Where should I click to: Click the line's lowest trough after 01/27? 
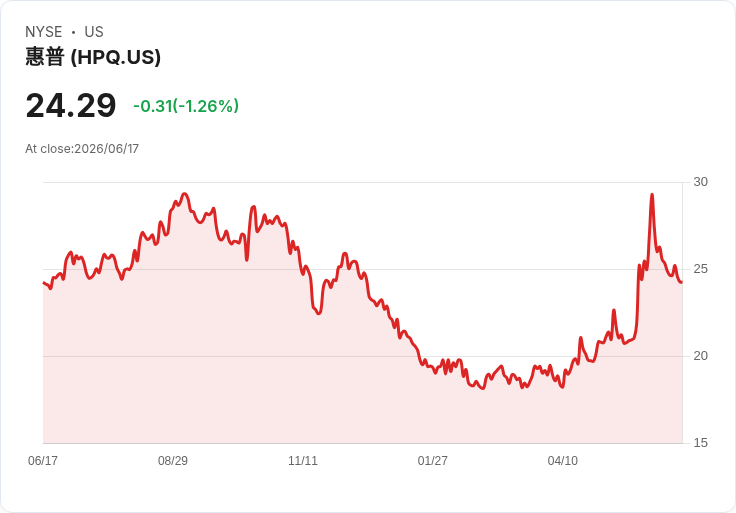point(483,389)
